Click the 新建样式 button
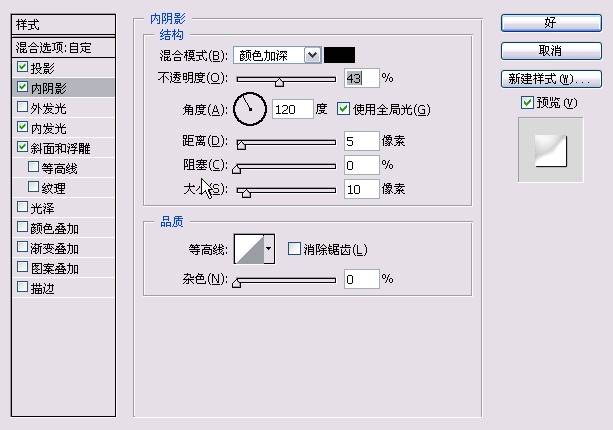Viewport: 613px width, 430px height. click(551, 79)
